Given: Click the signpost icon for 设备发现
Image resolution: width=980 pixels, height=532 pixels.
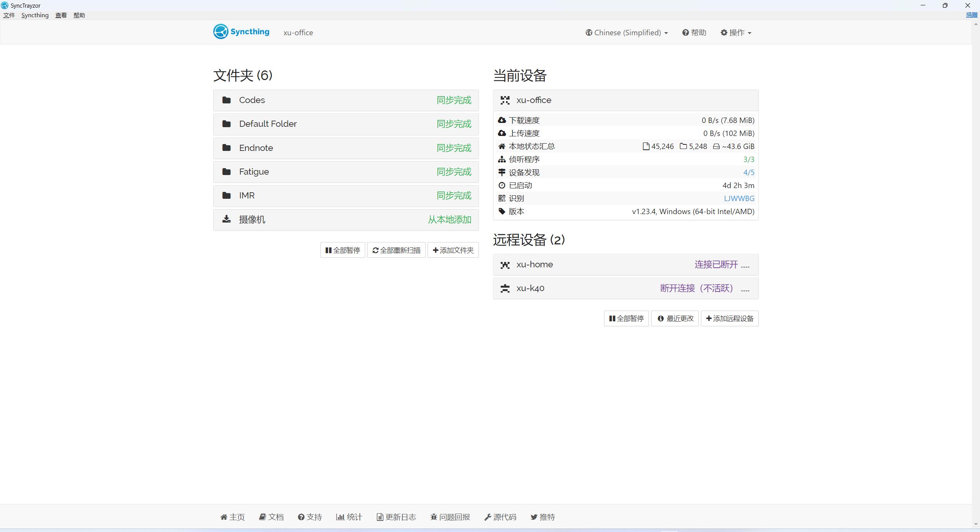Looking at the screenshot, I should pyautogui.click(x=502, y=172).
